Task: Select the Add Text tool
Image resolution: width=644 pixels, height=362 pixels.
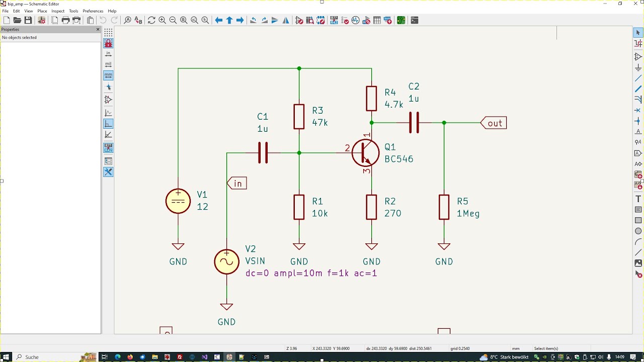Action: (638, 199)
